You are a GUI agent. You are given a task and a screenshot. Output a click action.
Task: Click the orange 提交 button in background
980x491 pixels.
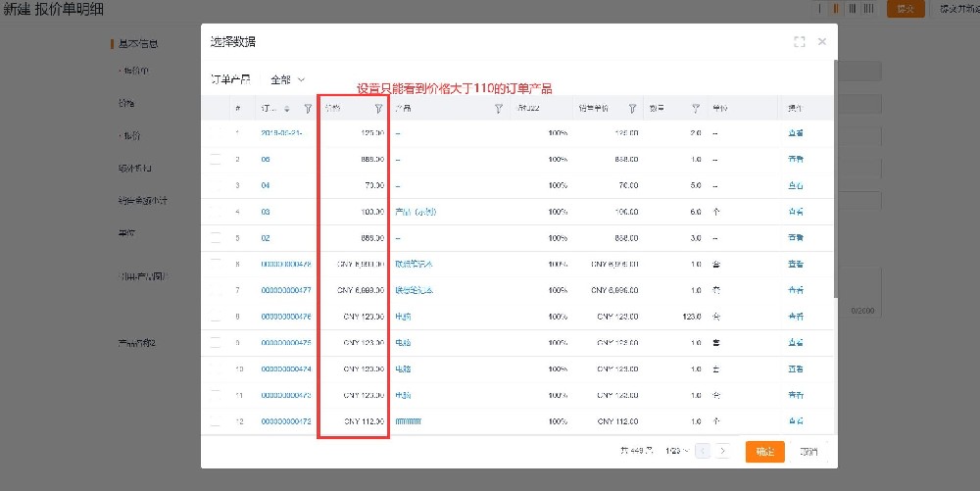click(905, 9)
